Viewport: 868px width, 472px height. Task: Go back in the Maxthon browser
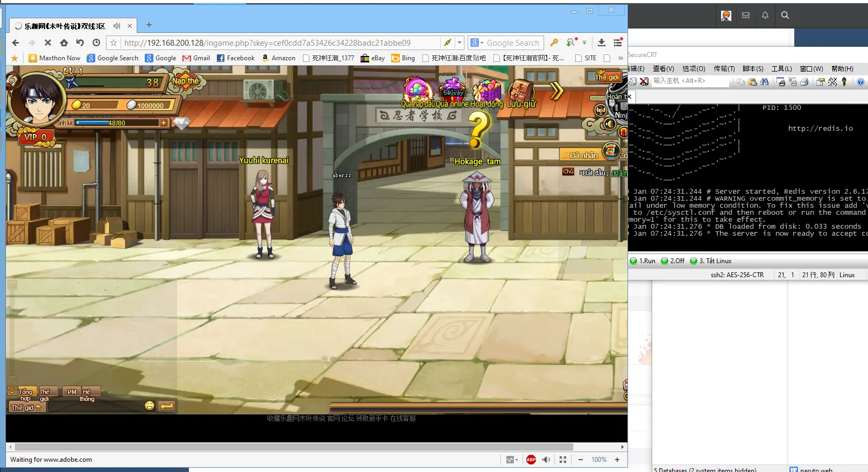pyautogui.click(x=15, y=43)
